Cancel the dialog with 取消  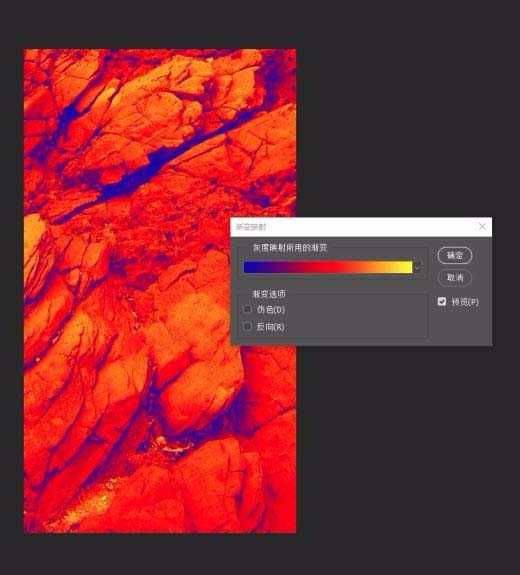pos(455,278)
